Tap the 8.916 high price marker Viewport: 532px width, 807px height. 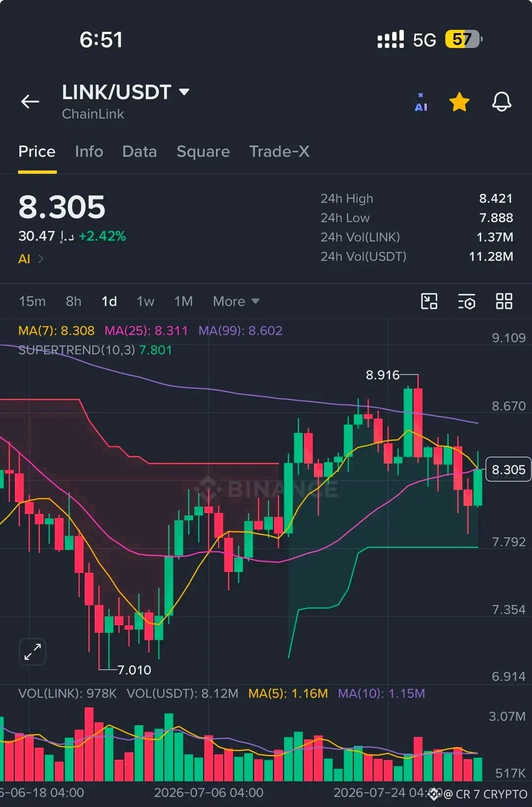382,375
